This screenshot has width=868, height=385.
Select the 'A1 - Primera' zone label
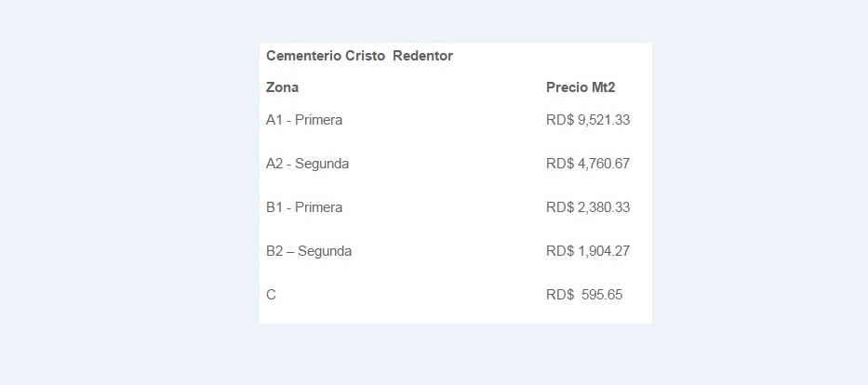click(304, 120)
